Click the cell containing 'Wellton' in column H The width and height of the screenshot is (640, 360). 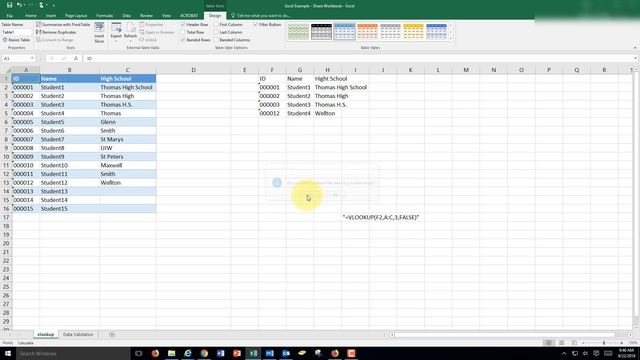(327, 113)
